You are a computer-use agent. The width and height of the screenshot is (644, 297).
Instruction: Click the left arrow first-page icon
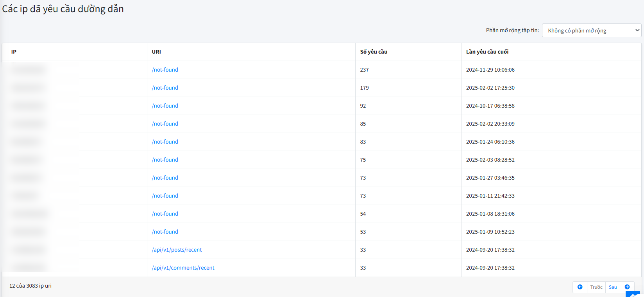tap(580, 287)
